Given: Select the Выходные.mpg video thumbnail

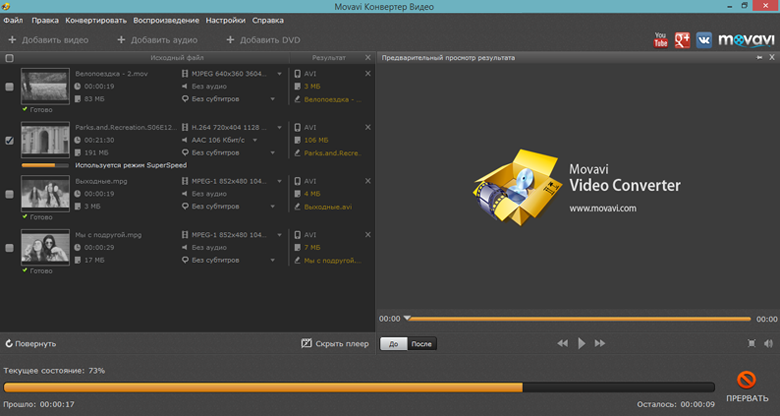Looking at the screenshot, I should point(45,194).
